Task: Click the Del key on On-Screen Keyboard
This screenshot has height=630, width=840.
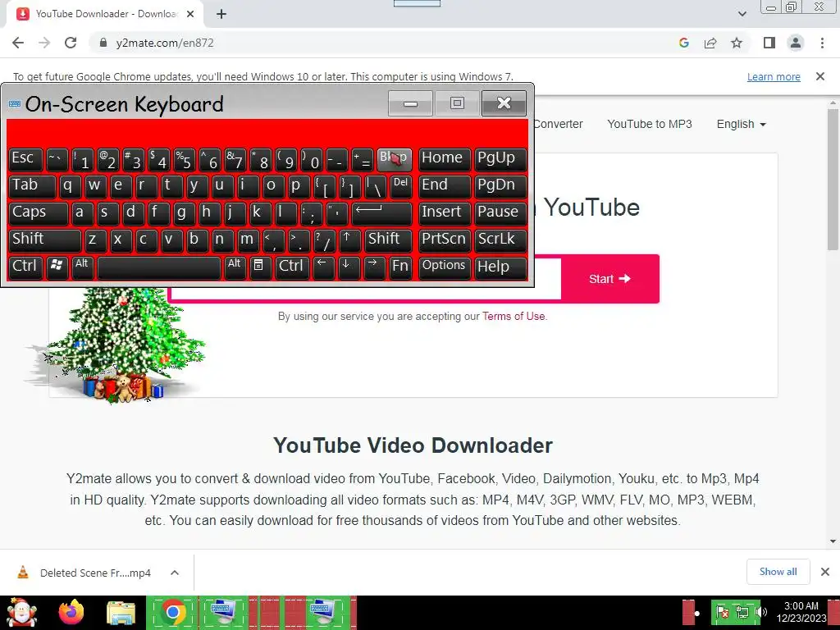Action: [400, 186]
